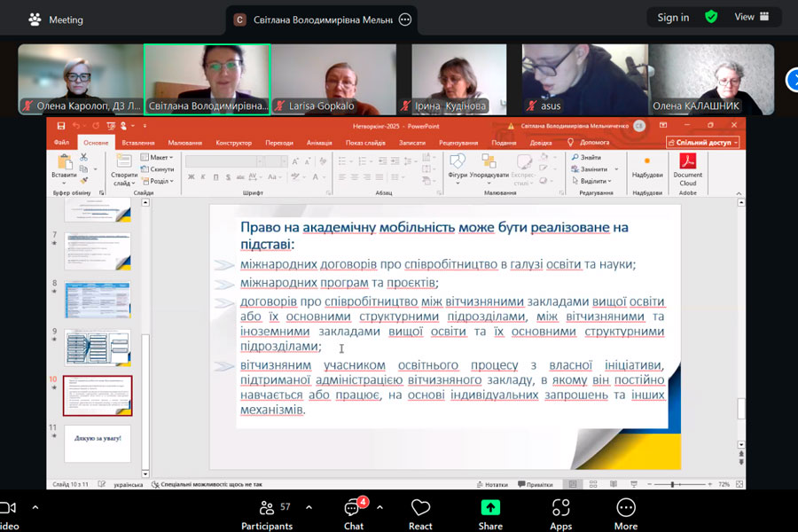Toggle Italic (К) formatting

203,177
